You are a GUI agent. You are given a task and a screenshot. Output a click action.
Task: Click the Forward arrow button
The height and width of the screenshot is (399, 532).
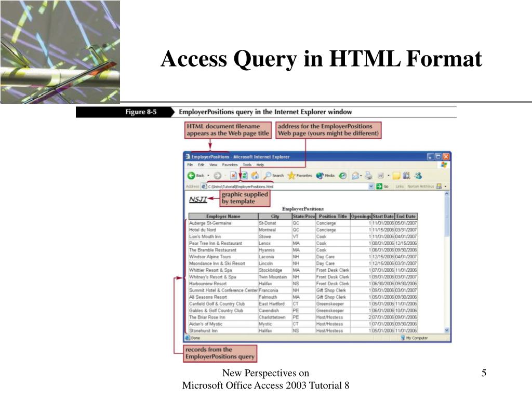pyautogui.click(x=218, y=176)
